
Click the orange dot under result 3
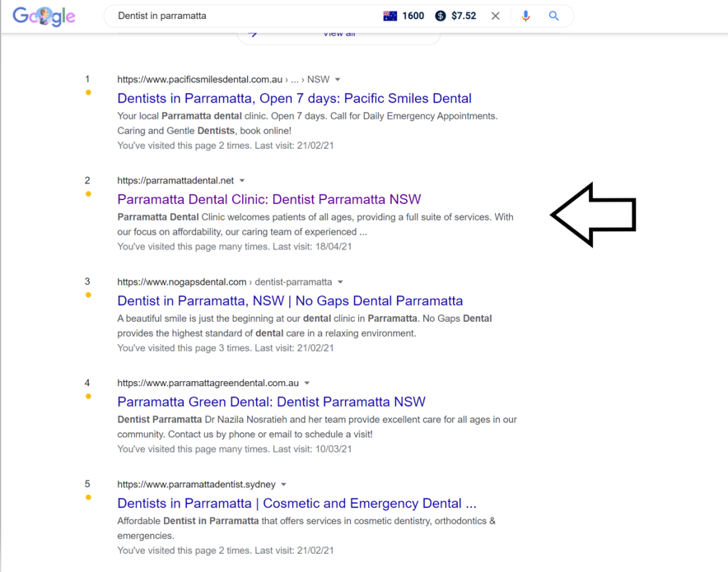coord(88,295)
